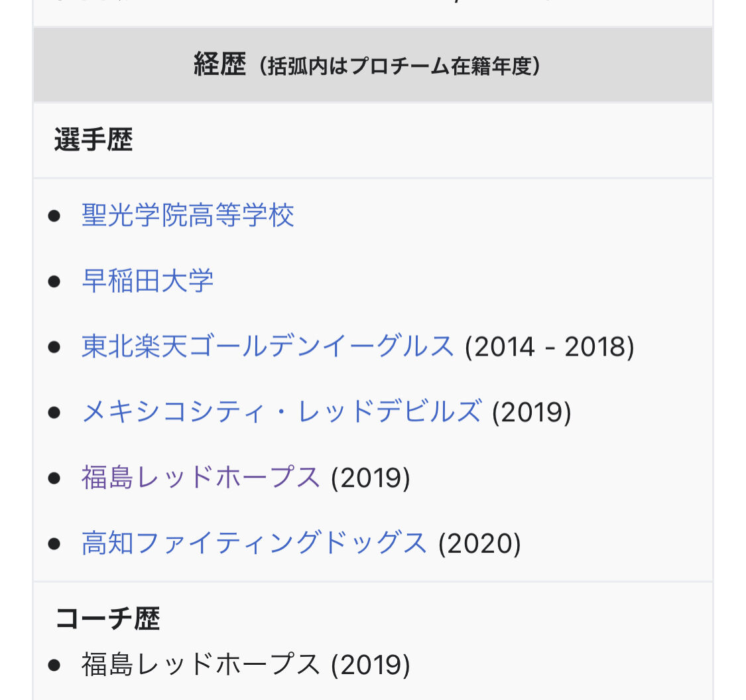746x700 pixels.
Task: Click the コーチ歴 section heading
Action: (x=107, y=618)
